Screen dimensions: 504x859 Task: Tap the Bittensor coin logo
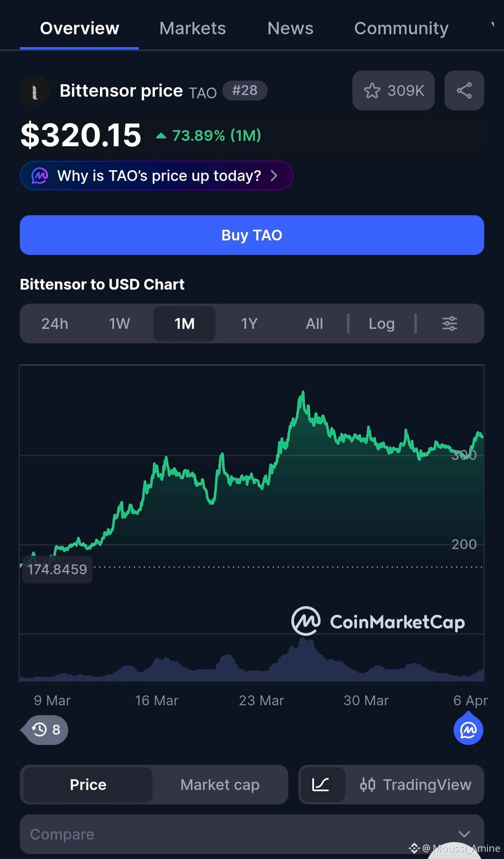[35, 90]
